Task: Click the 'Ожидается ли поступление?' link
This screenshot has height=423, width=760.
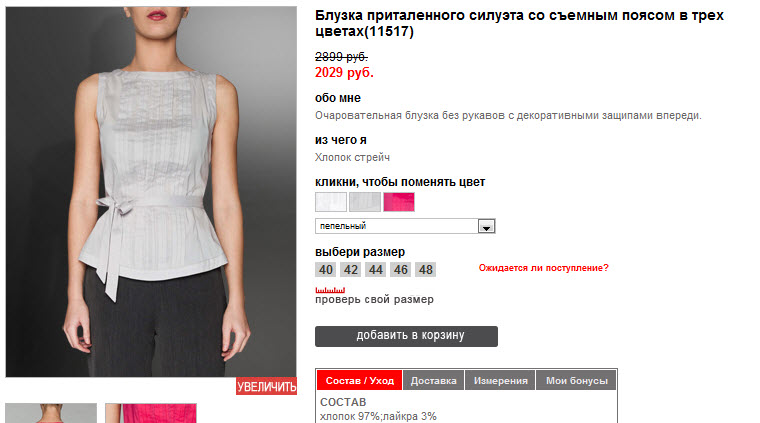Action: (543, 268)
